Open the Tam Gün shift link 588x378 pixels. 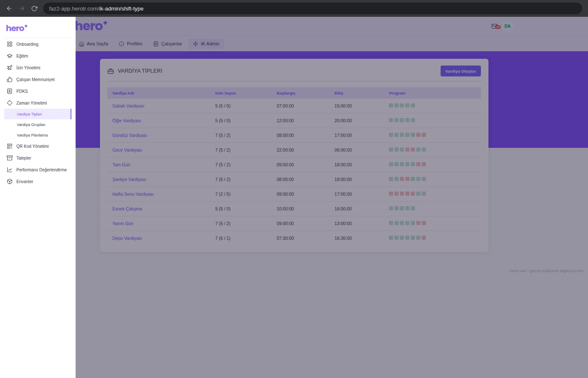coord(121,165)
